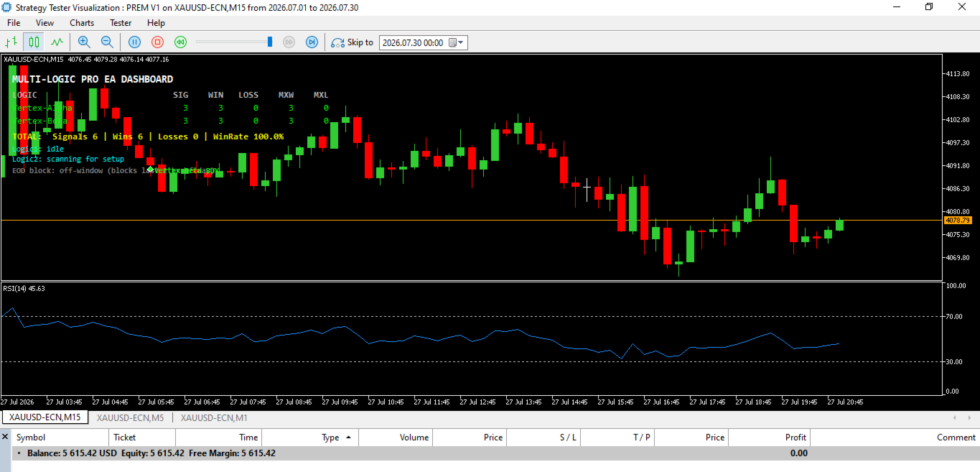Switch to the XAUUSD-ECN,M5 chart tab
Screen dimensions: 980x472
click(130, 417)
